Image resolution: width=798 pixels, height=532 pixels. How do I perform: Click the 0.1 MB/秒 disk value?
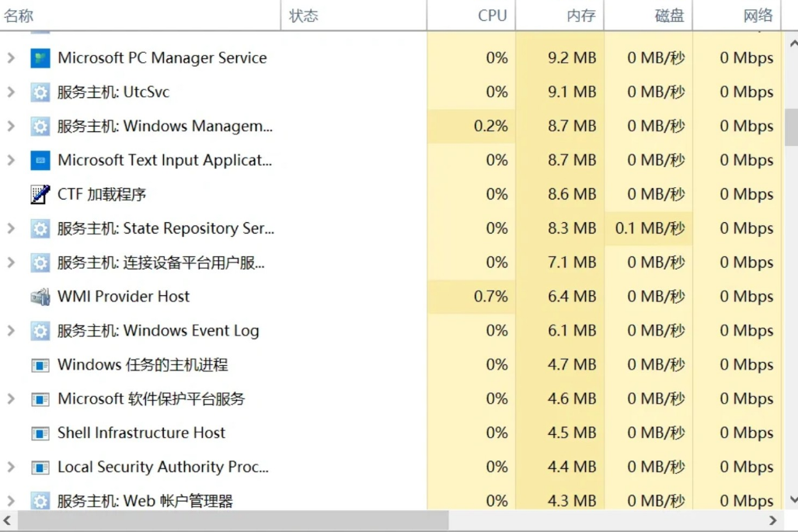[650, 228]
